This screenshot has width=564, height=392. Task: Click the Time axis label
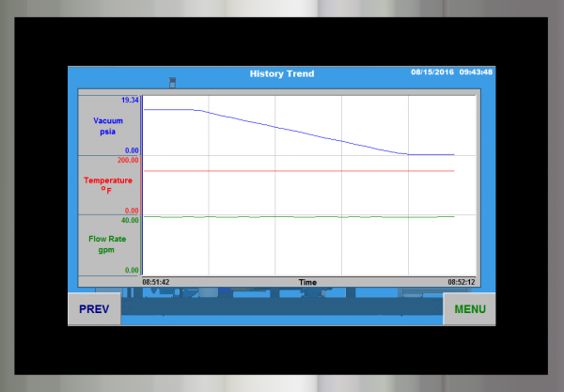pos(307,281)
